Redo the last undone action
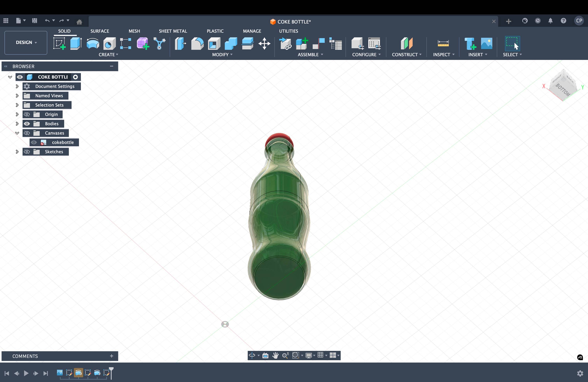588x382 pixels. click(61, 21)
